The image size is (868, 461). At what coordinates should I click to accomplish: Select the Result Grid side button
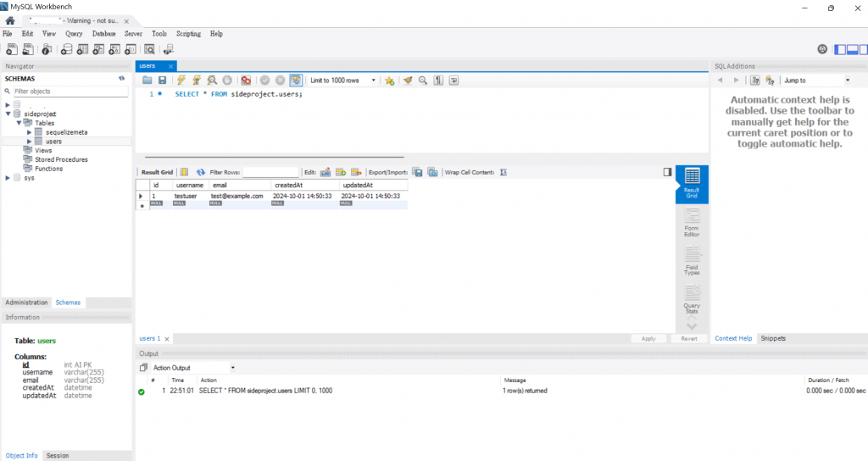pyautogui.click(x=692, y=183)
